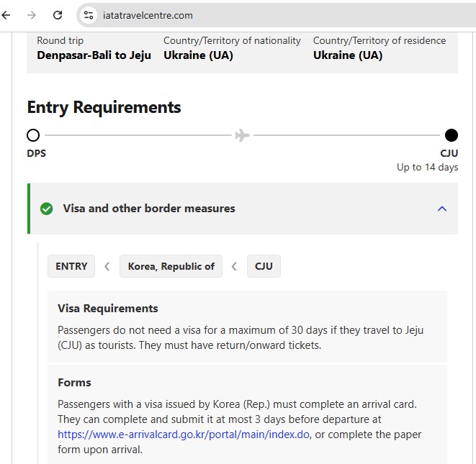
Task: Select the ENTRY breadcrumb chip
Action: point(71,266)
